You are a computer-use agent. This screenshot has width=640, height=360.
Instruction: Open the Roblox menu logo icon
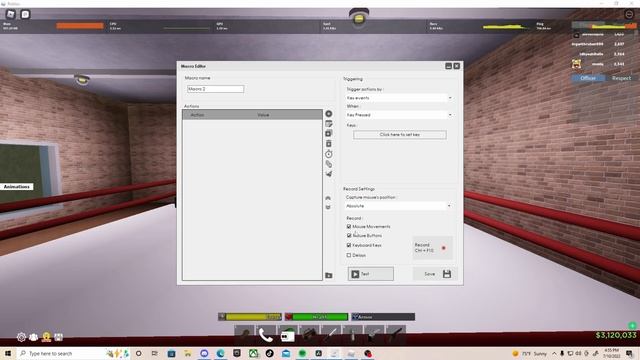coord(11,14)
